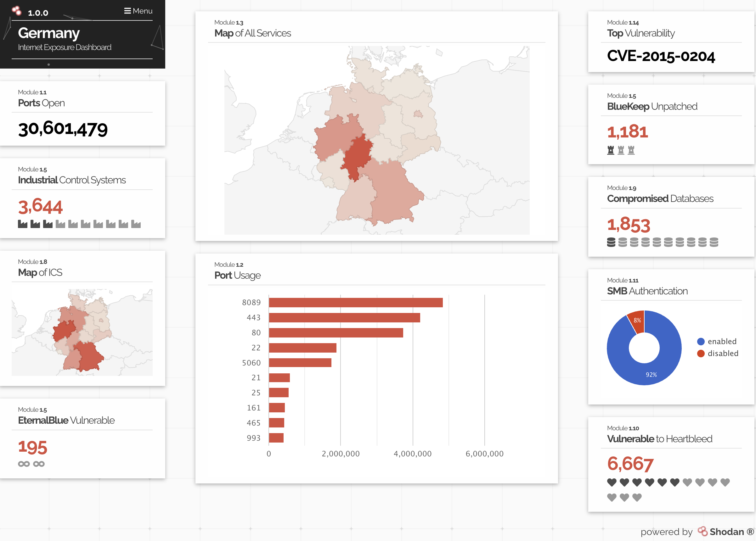Open the hamburger Menu button

[138, 11]
